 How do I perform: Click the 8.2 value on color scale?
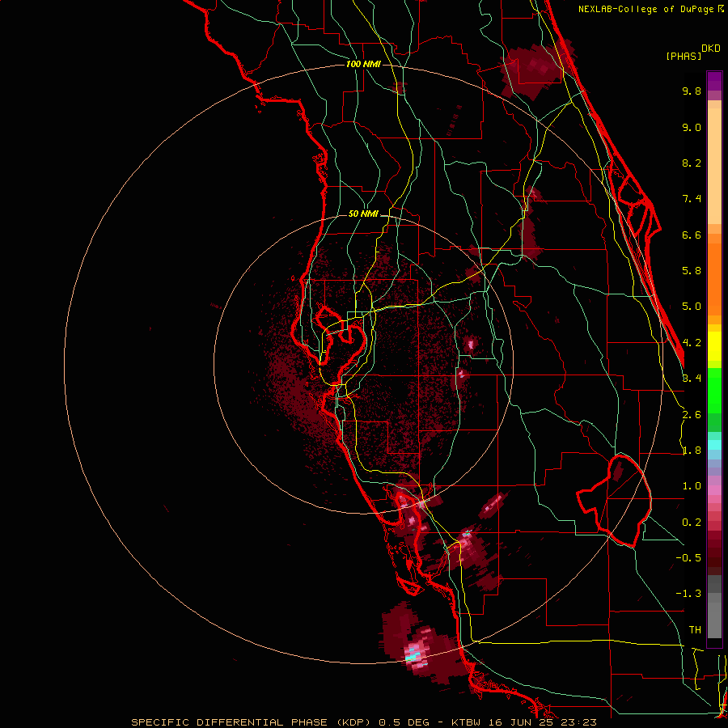[692, 163]
